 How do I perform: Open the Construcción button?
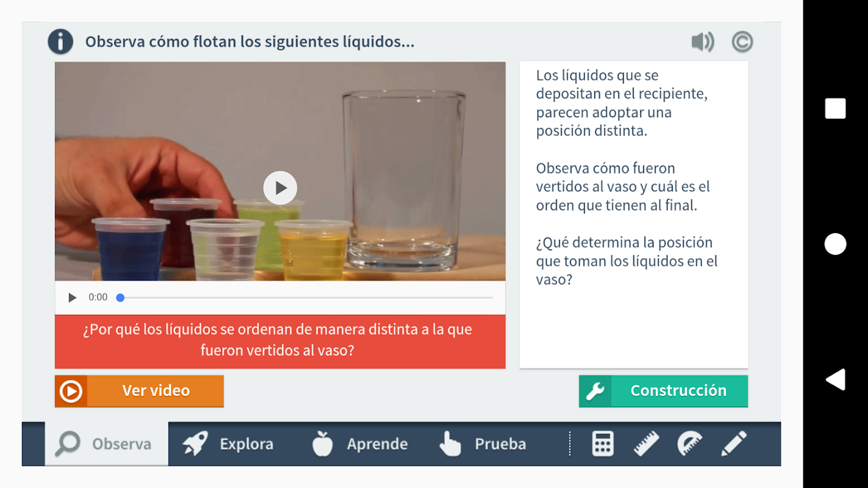coord(664,391)
